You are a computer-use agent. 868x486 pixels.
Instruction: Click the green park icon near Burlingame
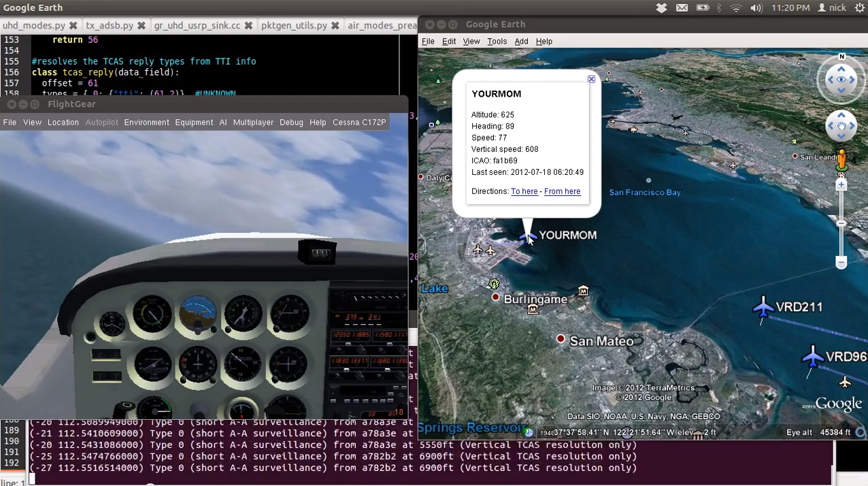tap(494, 284)
